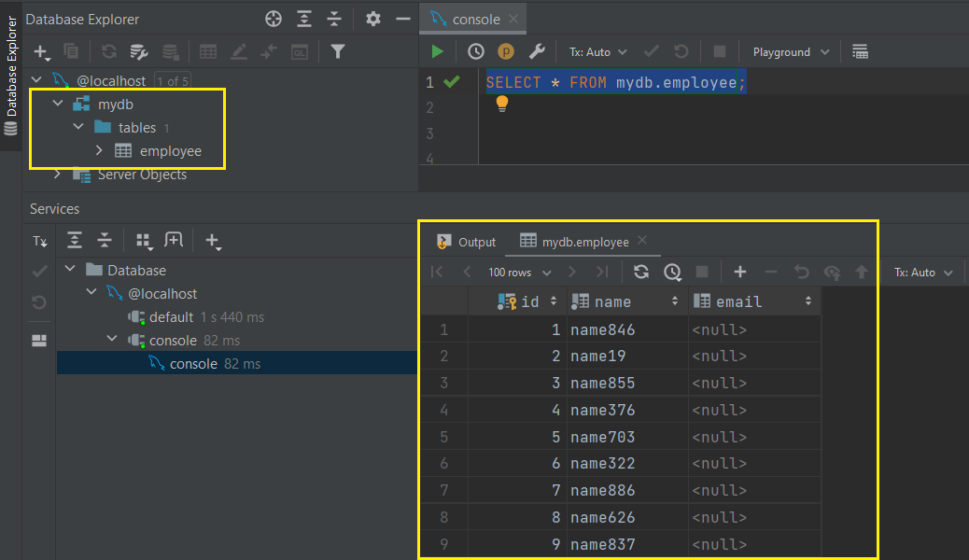Sort by the email column header
Viewport: 969px width, 560px height.
pyautogui.click(x=754, y=301)
